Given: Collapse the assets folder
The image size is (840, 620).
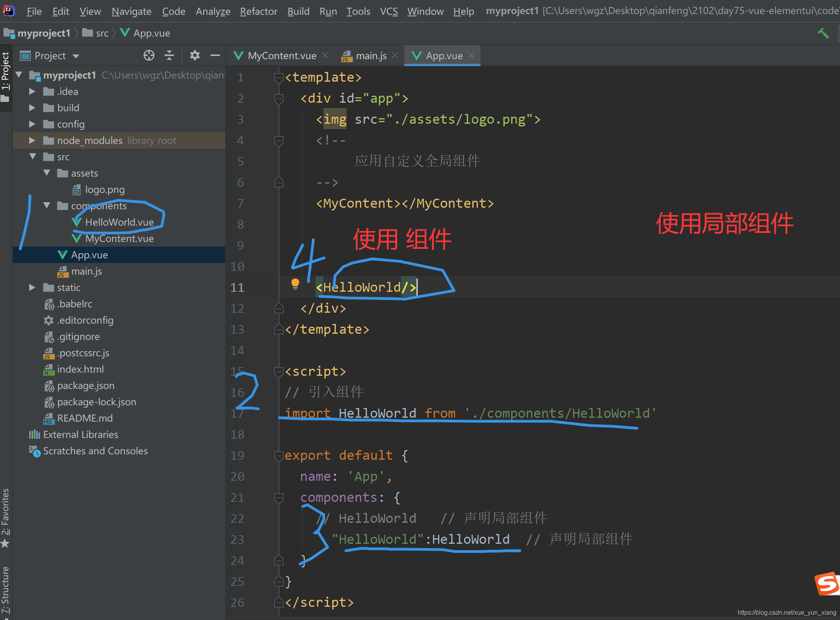Looking at the screenshot, I should click(47, 173).
